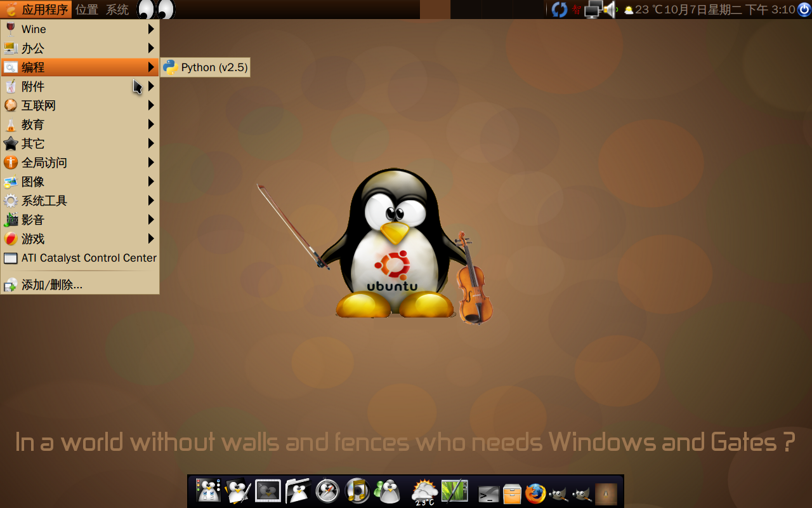
Task: Expand the 图像 submenu arrow
Action: click(x=151, y=182)
